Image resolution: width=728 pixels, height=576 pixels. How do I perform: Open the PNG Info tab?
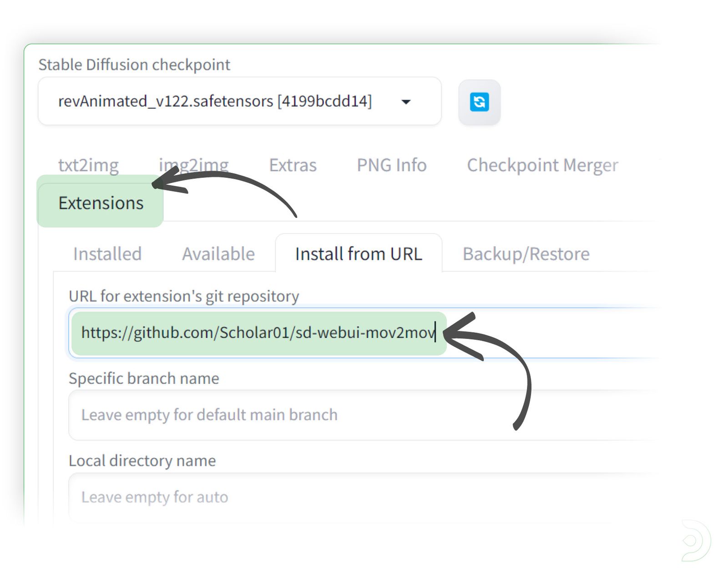click(391, 165)
